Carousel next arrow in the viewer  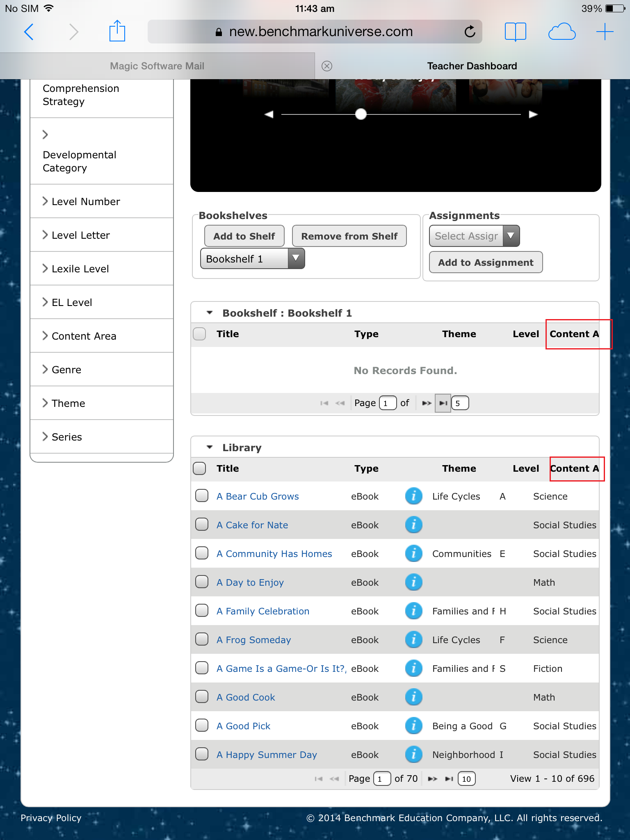point(533,114)
